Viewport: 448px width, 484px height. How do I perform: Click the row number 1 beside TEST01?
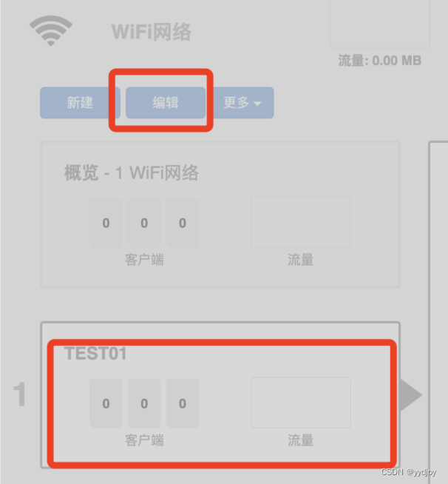pos(20,394)
